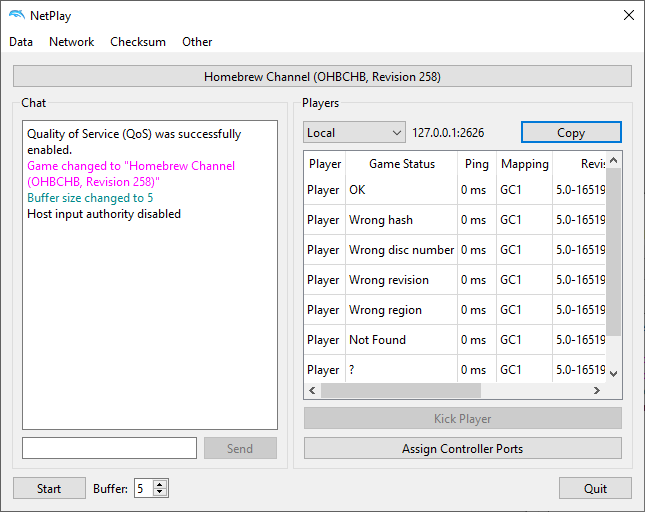Click the Homebrew Channel game selection button
The width and height of the screenshot is (645, 512).
tap(322, 76)
